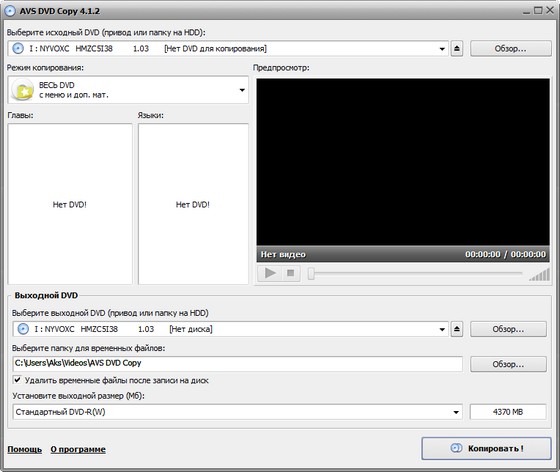
Task: Expand the output DVD drive dropdown
Action: pos(442,329)
